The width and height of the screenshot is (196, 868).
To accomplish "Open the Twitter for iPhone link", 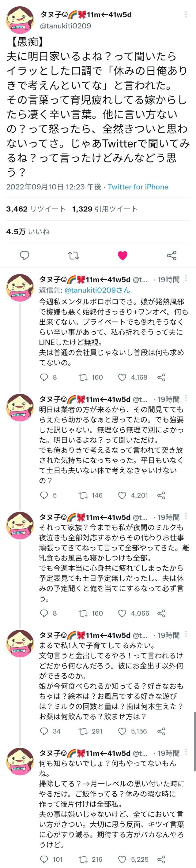I will (138, 187).
